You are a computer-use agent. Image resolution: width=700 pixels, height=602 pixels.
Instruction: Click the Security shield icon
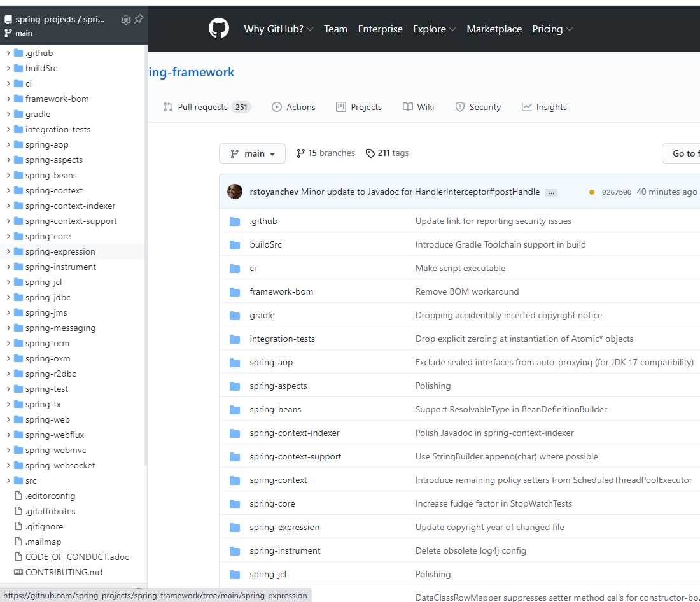pyautogui.click(x=460, y=107)
